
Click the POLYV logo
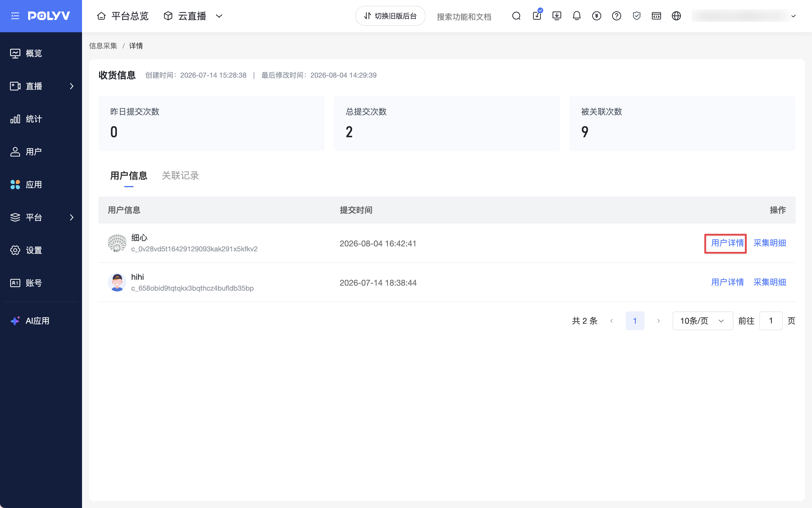49,16
